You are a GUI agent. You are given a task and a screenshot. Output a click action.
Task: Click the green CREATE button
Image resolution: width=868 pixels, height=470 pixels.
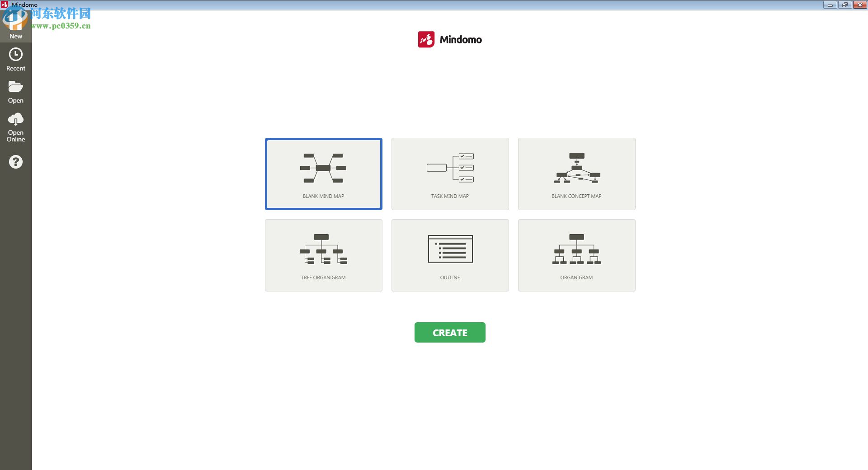tap(450, 333)
